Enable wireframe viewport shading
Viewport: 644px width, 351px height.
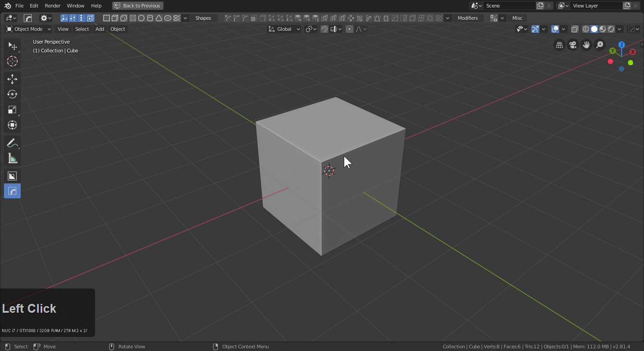click(585, 29)
